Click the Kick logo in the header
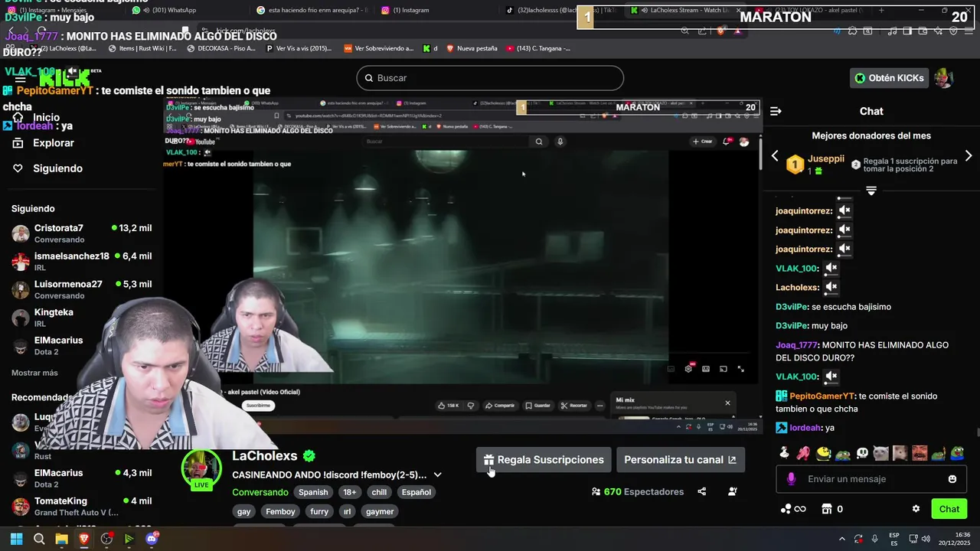Viewport: 980px width, 551px height. point(64,77)
